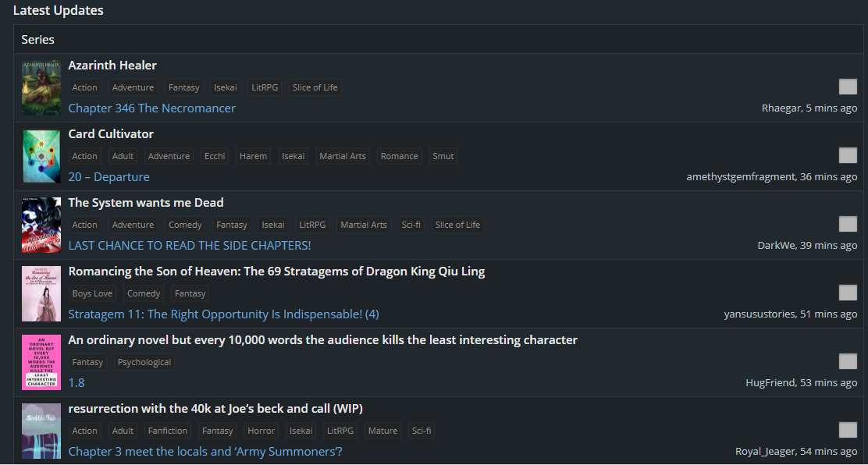The image size is (868, 465).
Task: Select the Psychological genre tag
Action: (144, 362)
